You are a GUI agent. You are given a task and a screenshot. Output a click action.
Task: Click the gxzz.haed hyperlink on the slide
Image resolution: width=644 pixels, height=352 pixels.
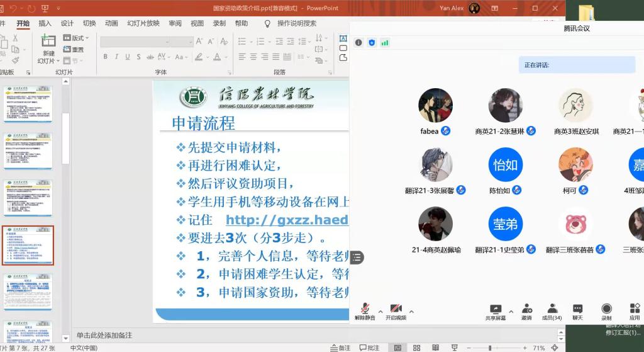(x=287, y=220)
